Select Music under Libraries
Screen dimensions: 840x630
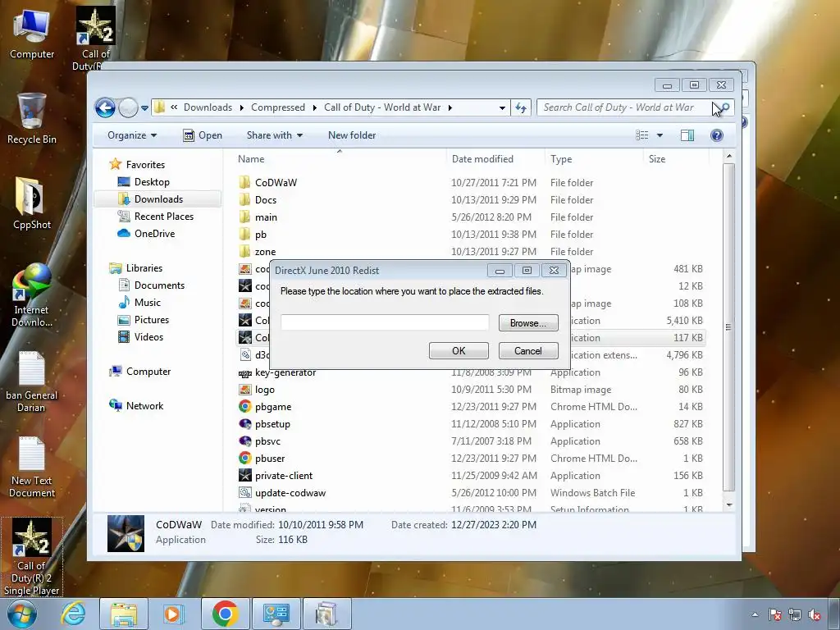click(148, 303)
